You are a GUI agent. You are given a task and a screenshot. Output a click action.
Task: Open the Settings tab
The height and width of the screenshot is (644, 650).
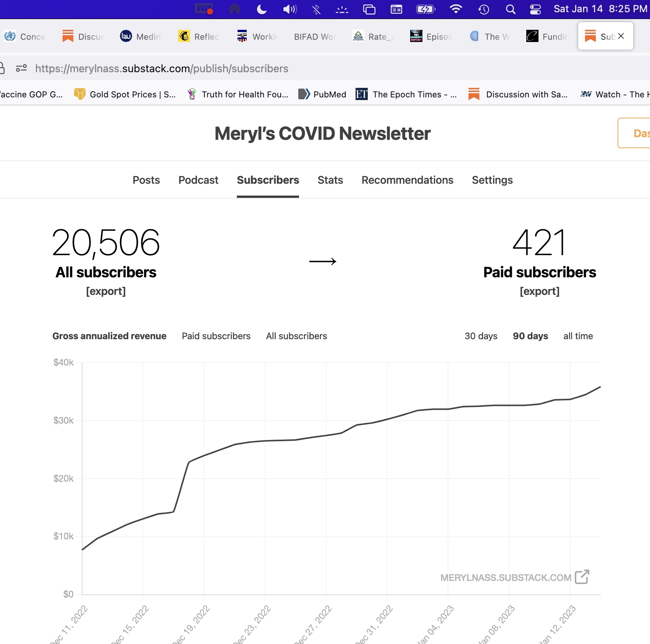(492, 180)
